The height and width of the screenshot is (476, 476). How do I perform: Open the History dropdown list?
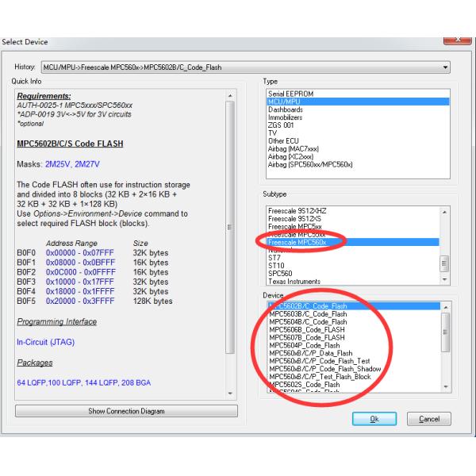coord(445,67)
